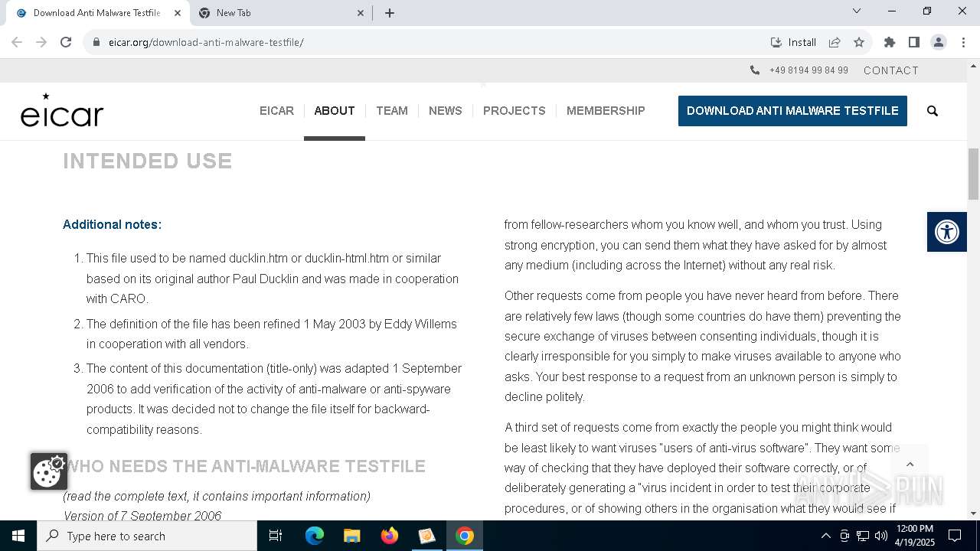Screen dimensions: 980x551
Task: Open the EICAR menu item
Action: [276, 111]
